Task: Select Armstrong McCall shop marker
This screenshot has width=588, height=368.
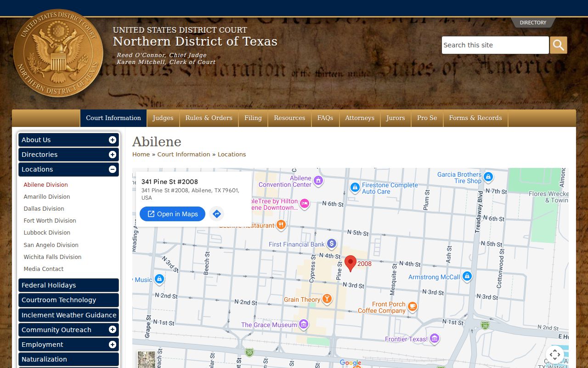Action: [x=467, y=276]
